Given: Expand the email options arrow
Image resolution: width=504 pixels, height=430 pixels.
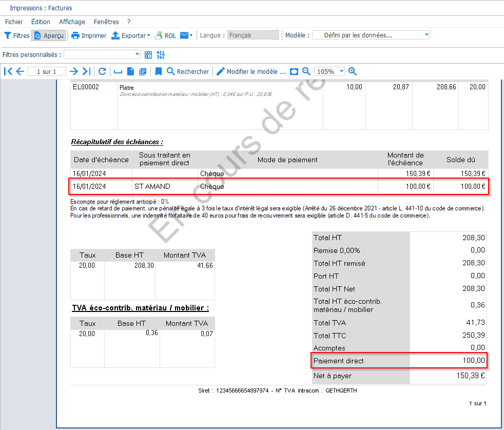Looking at the screenshot, I should click(191, 35).
